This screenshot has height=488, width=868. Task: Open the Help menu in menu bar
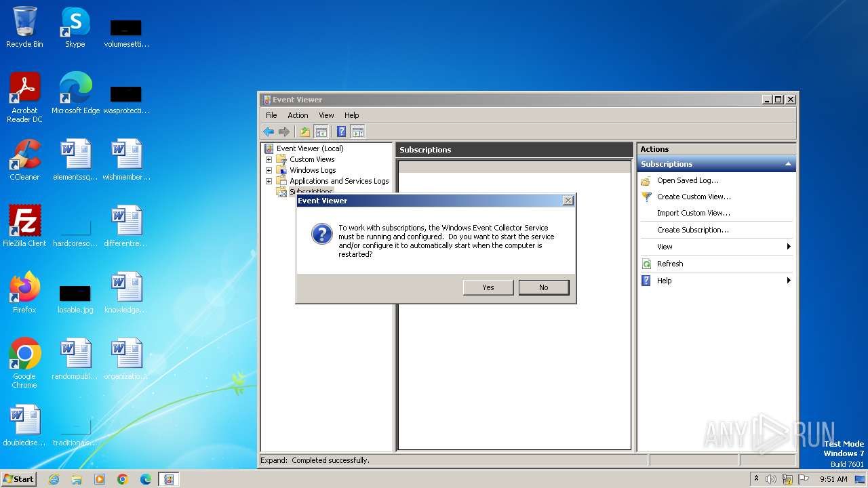coord(351,115)
